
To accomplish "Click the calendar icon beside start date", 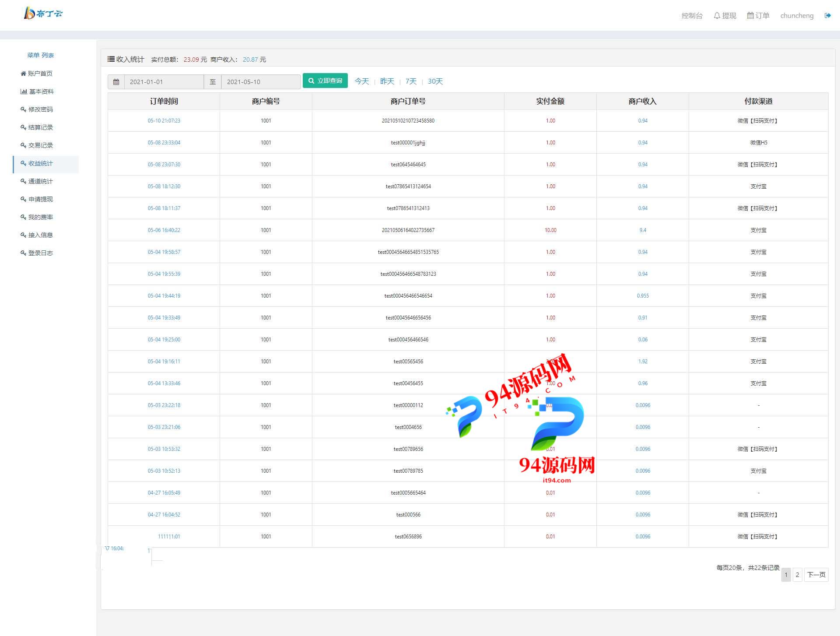I will coord(116,82).
